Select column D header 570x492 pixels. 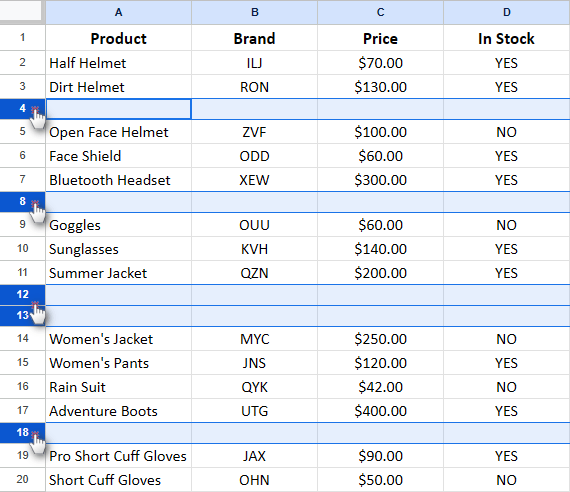click(x=507, y=12)
